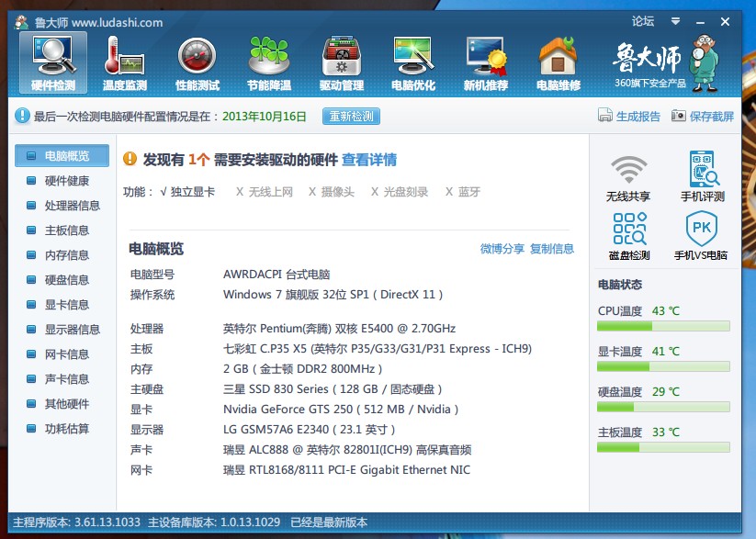The image size is (756, 539).
Task: Select the 性能测试 performance test gauge
Action: point(197,62)
